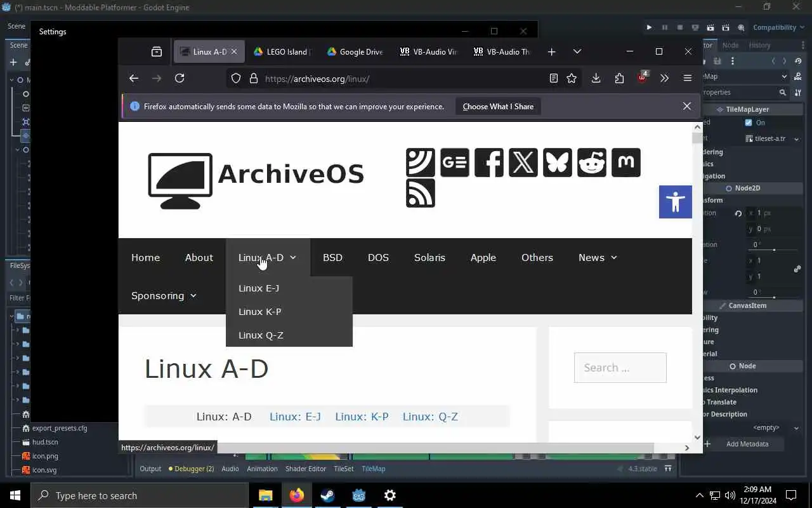Follow the Linux: Q-Z page link
Viewport: 812px width, 508px height.
[430, 417]
